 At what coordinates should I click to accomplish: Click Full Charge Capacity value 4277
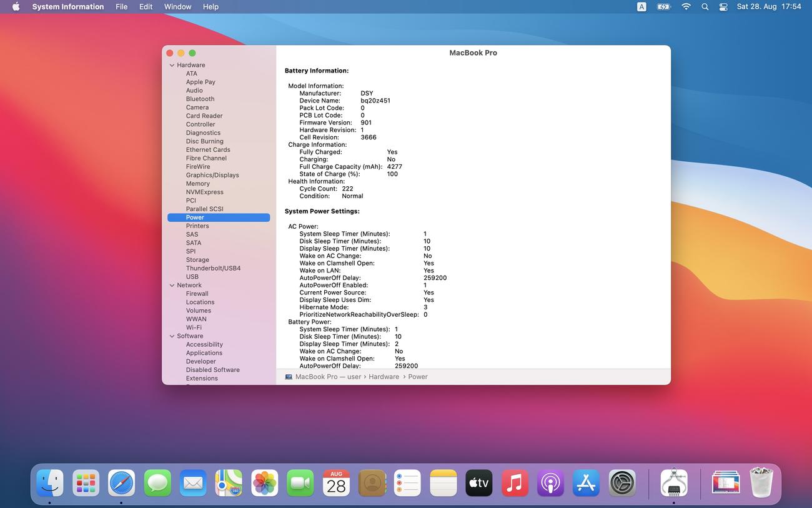pos(395,167)
